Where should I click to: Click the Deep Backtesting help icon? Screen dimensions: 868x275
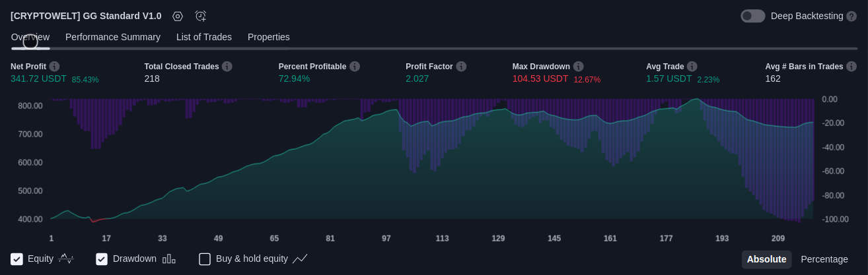851,16
